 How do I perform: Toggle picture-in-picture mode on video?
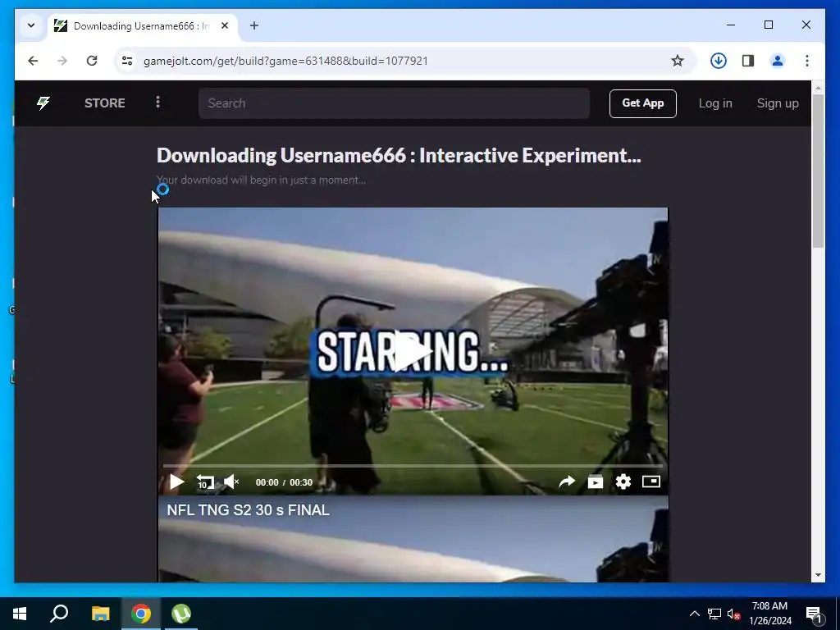[651, 482]
